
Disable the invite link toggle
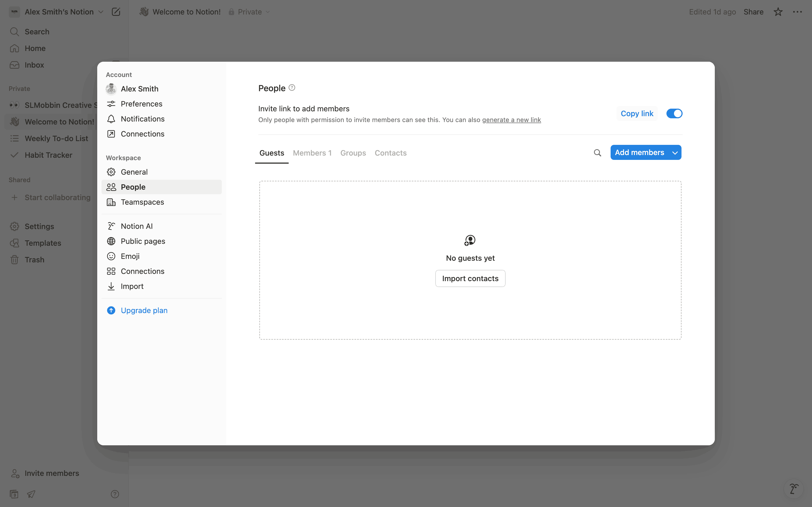[674, 114]
